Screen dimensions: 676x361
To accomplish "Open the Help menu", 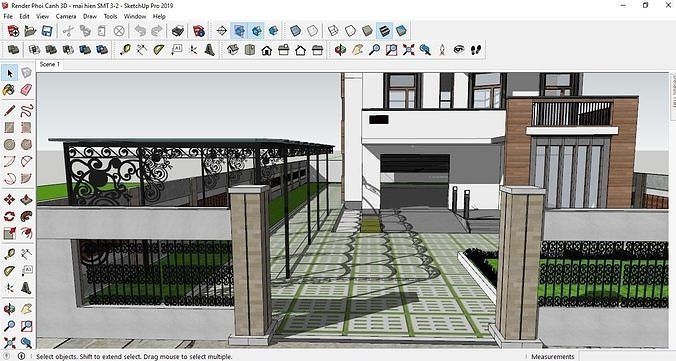I will click(x=159, y=16).
